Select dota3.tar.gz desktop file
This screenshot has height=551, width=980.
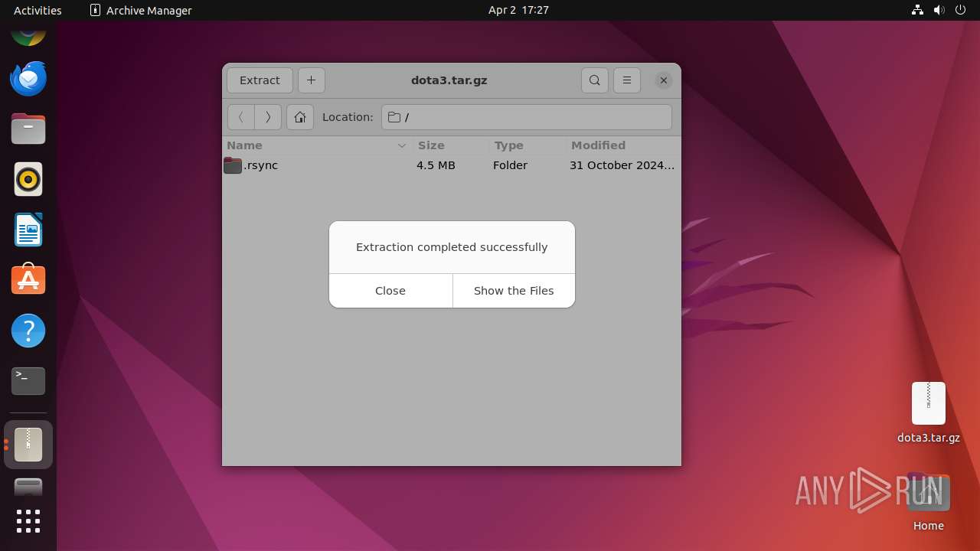click(x=928, y=412)
